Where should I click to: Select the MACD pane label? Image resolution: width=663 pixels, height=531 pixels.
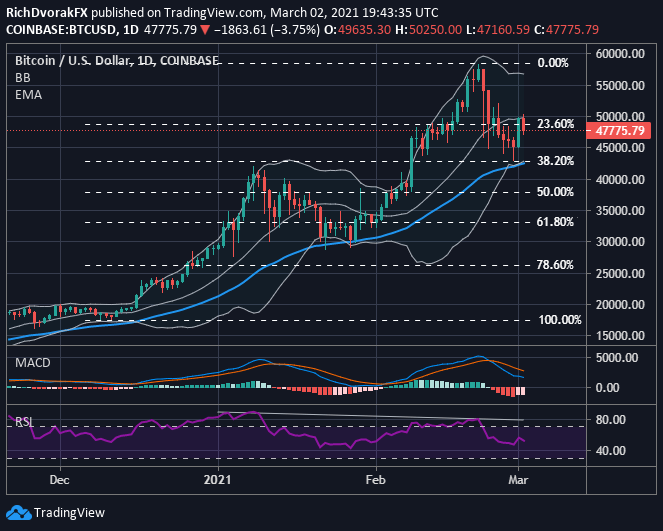pyautogui.click(x=33, y=363)
